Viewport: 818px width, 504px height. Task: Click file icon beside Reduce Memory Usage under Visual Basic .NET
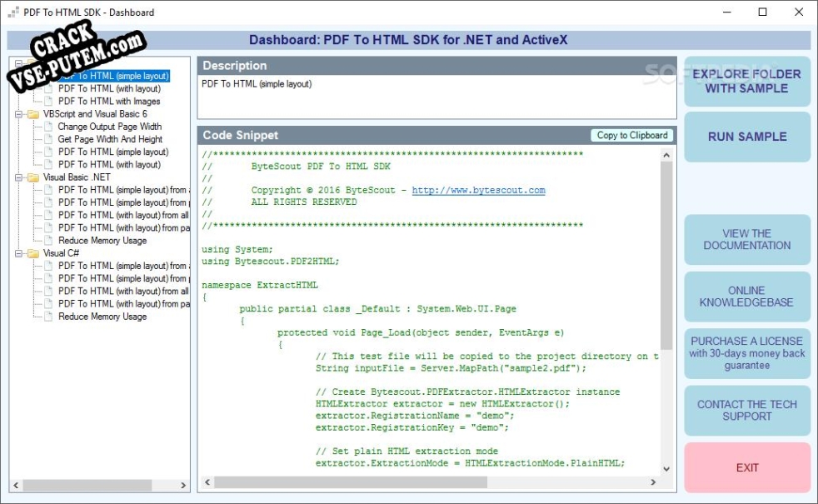point(48,241)
